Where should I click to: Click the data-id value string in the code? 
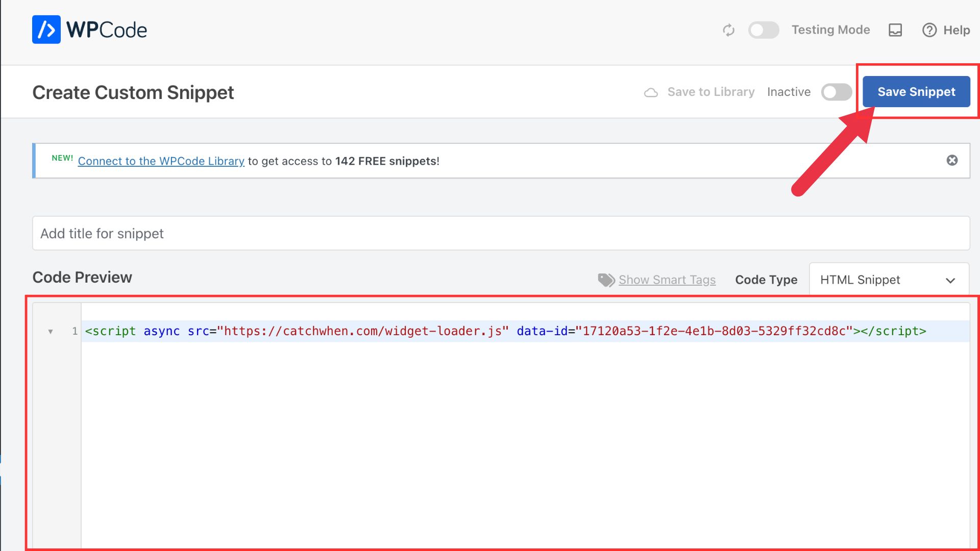pyautogui.click(x=714, y=331)
